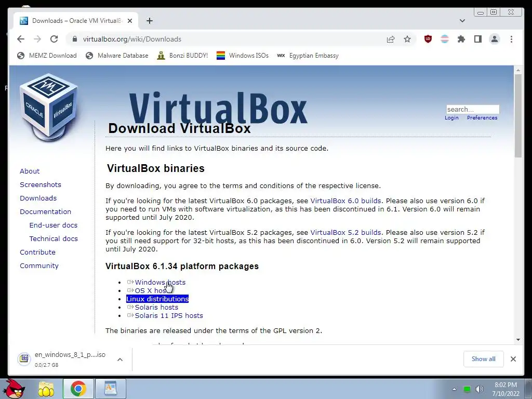Click the Oracle VirtualBox cube logo
The image size is (532, 399).
[x=48, y=107]
